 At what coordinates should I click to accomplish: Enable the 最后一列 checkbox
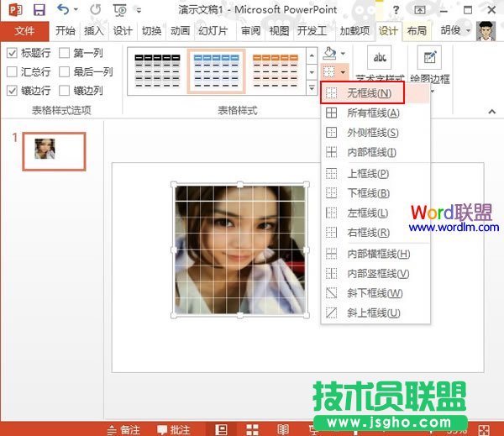[65, 71]
